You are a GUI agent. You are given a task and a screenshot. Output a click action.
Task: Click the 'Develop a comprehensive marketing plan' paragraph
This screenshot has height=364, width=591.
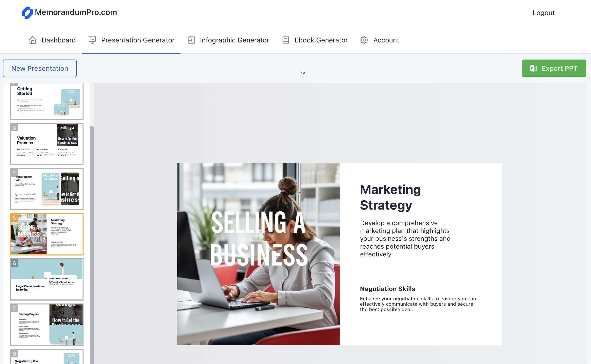(405, 239)
